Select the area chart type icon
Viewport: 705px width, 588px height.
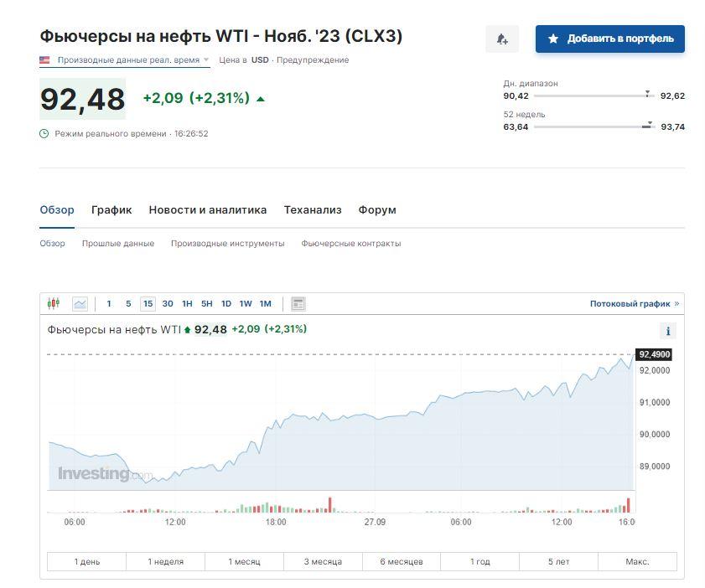click(x=80, y=303)
